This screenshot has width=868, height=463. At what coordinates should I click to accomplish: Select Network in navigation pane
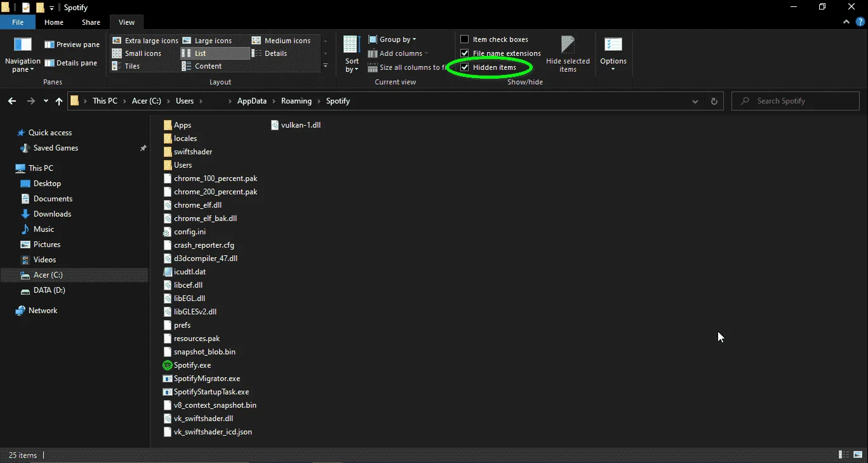point(43,311)
